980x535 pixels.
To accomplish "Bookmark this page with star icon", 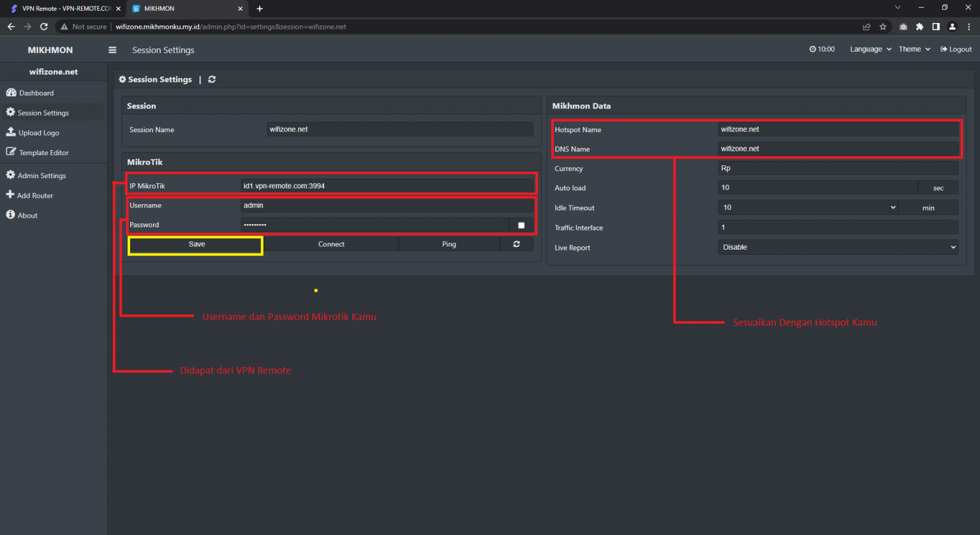I will tap(883, 27).
